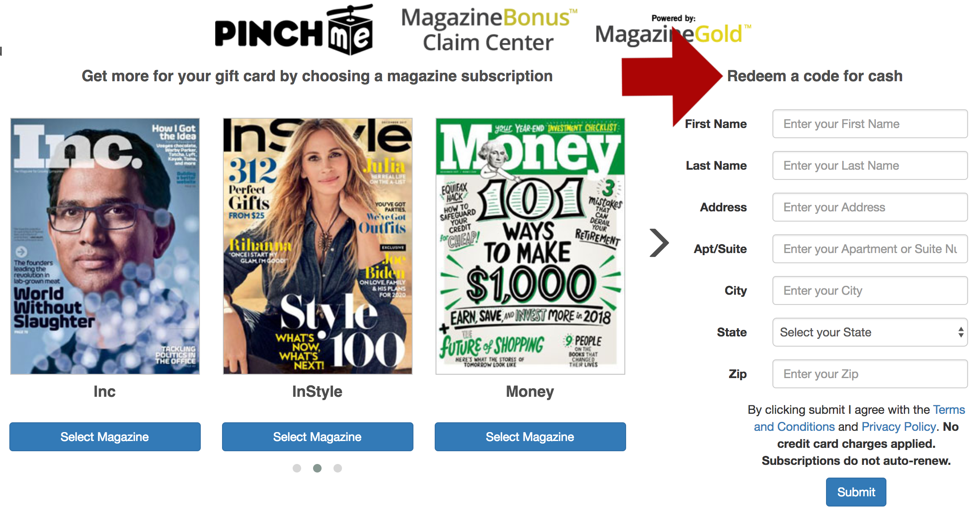The height and width of the screenshot is (518, 980).
Task: Open the Inc magazine cover thumbnail
Action: (x=105, y=246)
